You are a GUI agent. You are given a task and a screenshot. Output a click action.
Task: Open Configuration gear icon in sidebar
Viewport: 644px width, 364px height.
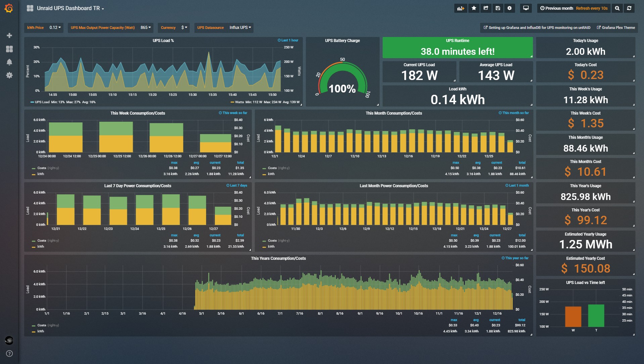coord(9,75)
